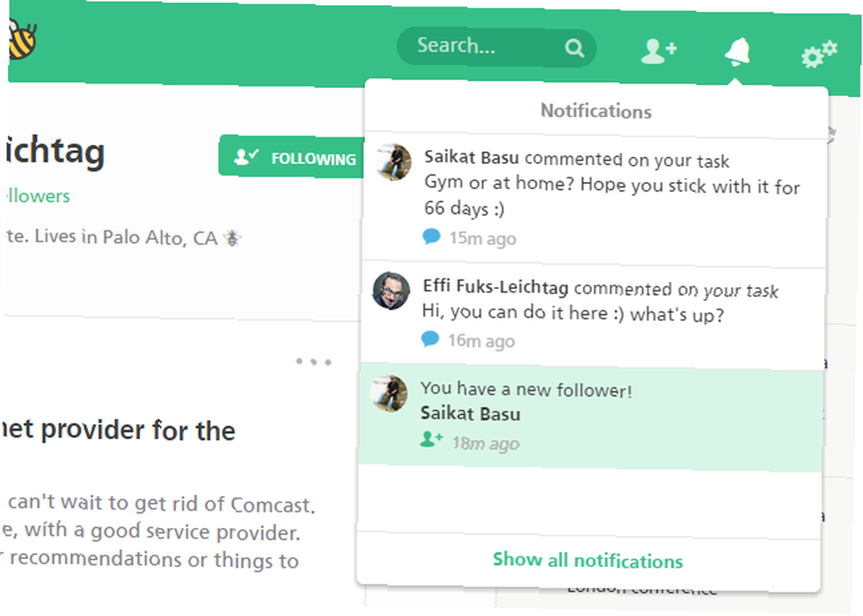
Task: Click Saikat Basu's avatar in follower notification
Action: (x=390, y=393)
